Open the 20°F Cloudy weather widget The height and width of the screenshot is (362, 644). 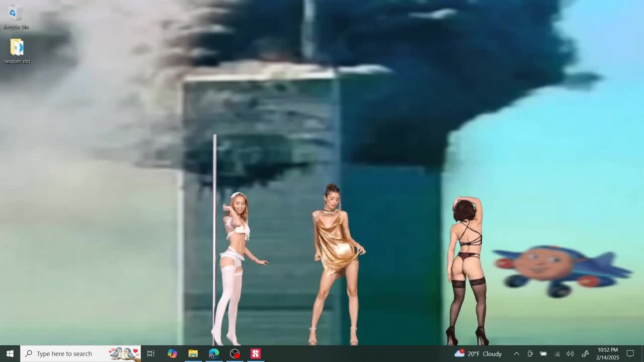tap(478, 353)
